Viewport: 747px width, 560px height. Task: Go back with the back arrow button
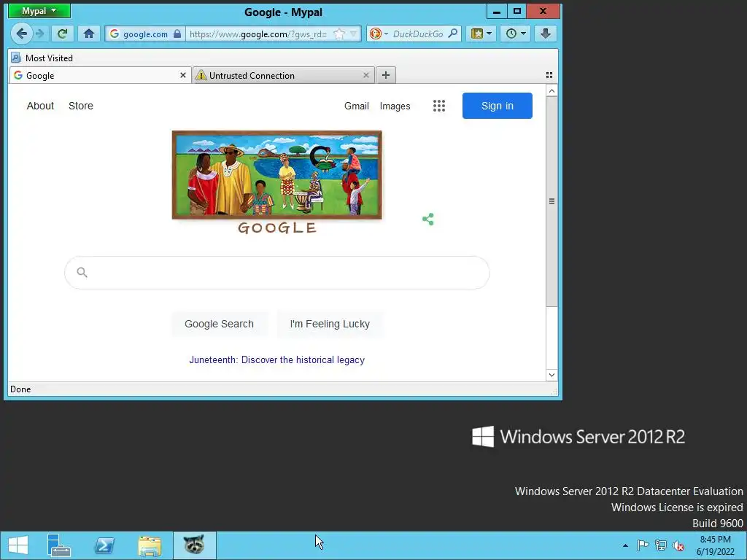point(21,34)
